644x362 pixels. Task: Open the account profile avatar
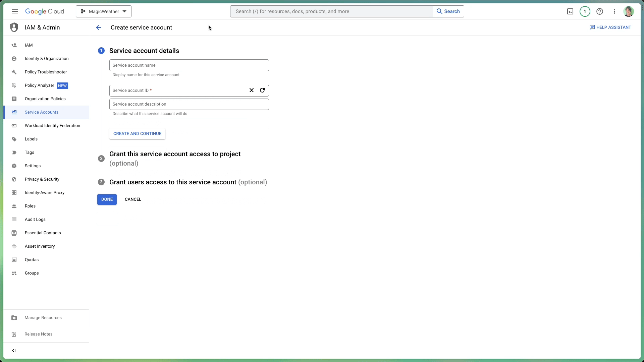pos(629,11)
